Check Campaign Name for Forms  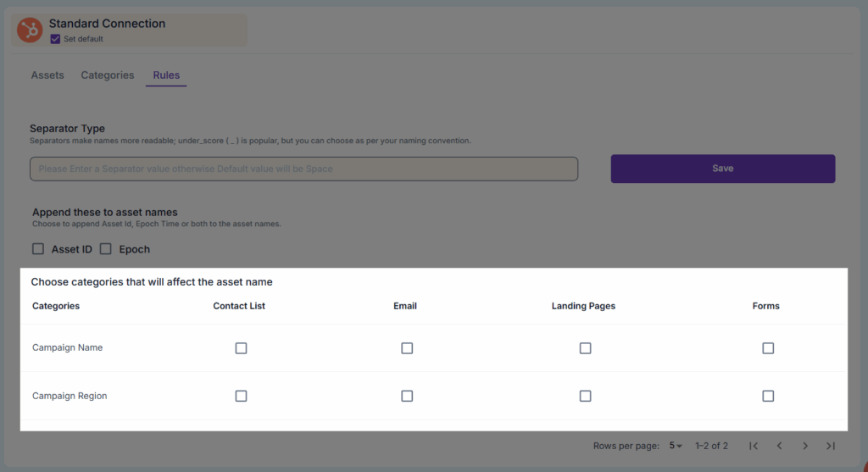coord(768,348)
